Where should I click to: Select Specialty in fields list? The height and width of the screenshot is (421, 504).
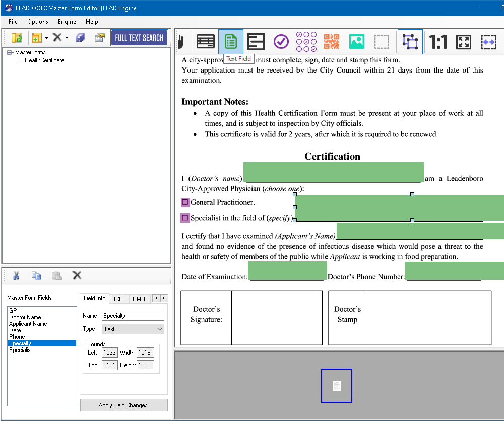(42, 343)
